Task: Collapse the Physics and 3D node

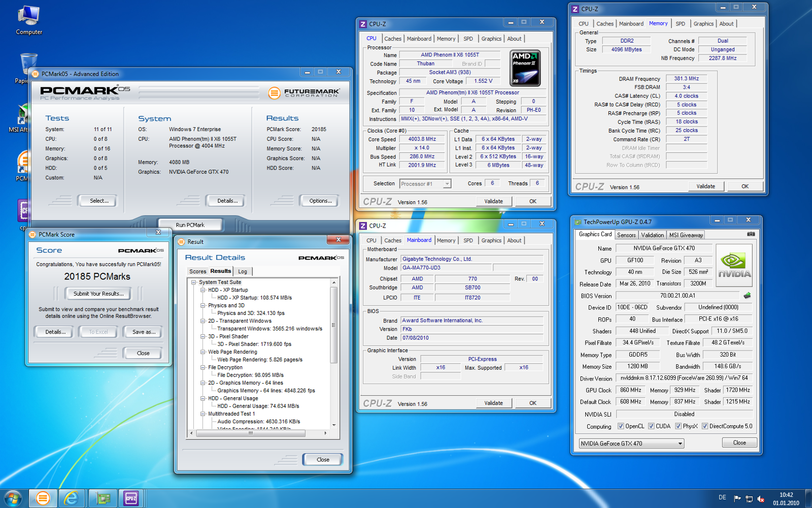Action: click(x=202, y=305)
